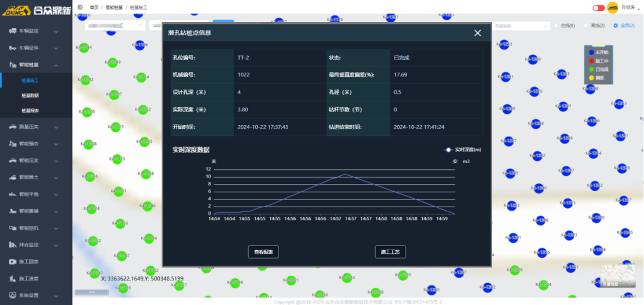Click the 智能桩基 pile driver icon
The height and width of the screenshot is (305, 644).
(13, 64)
